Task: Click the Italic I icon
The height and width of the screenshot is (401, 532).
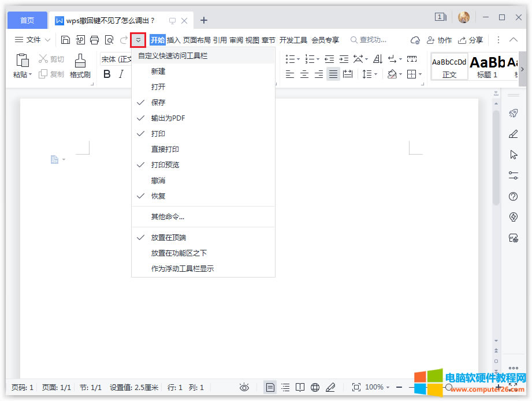Action: 121,74
